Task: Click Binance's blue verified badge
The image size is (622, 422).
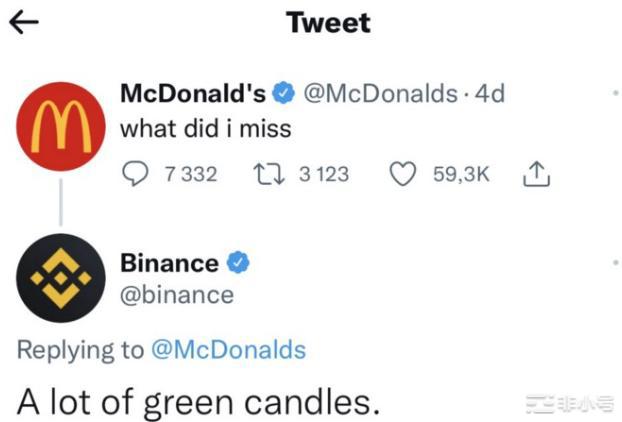Action: tap(236, 263)
